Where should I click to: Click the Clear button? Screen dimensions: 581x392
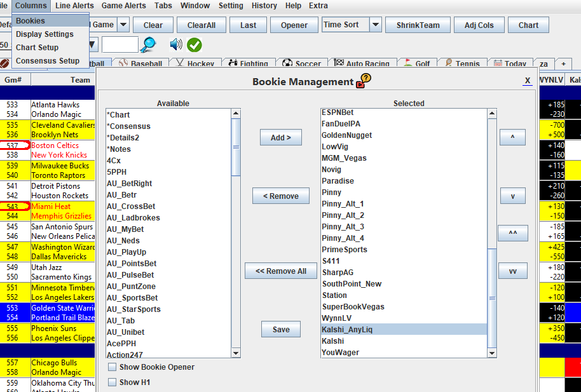153,25
